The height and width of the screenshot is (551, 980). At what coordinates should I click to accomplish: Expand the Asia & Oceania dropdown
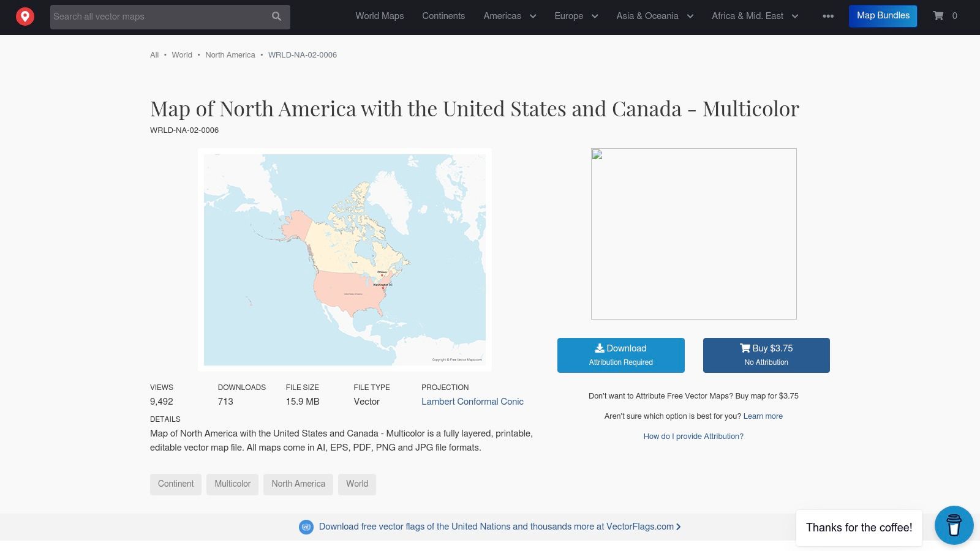click(654, 16)
